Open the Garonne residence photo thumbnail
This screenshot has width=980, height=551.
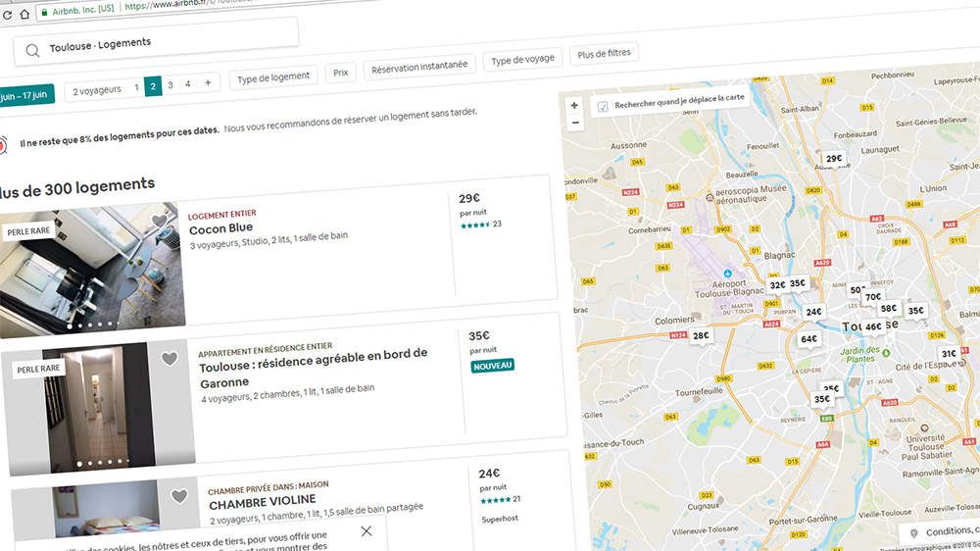[98, 407]
